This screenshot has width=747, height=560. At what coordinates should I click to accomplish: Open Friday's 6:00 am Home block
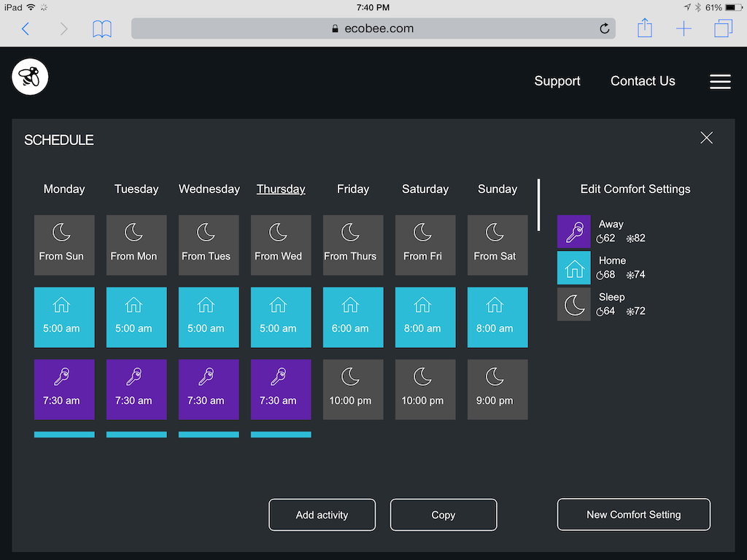pos(353,317)
